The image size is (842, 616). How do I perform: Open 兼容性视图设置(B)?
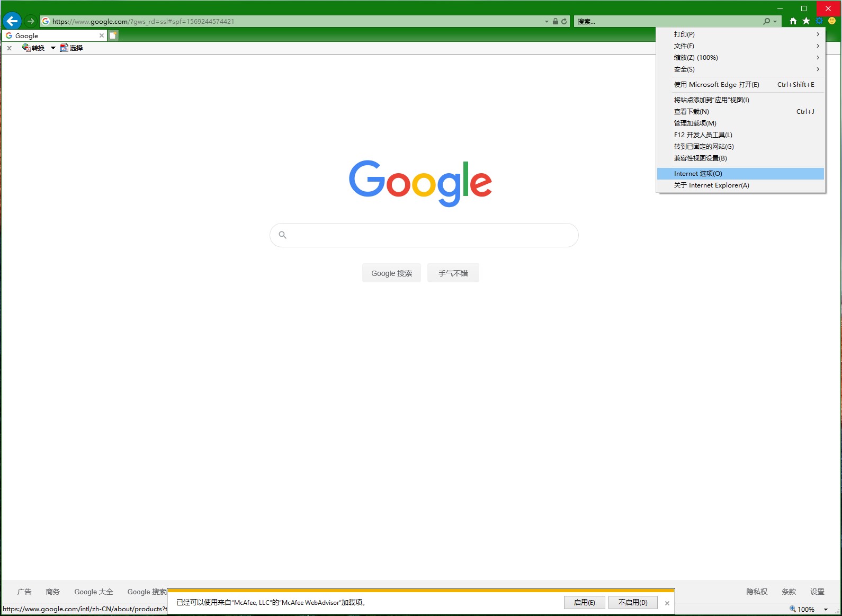(x=740, y=158)
